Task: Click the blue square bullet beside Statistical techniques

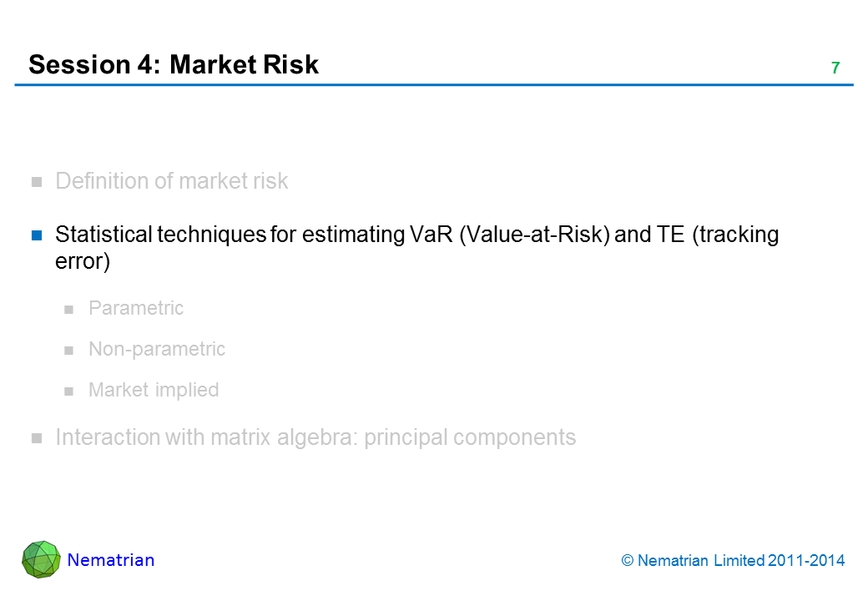Action: [x=37, y=235]
